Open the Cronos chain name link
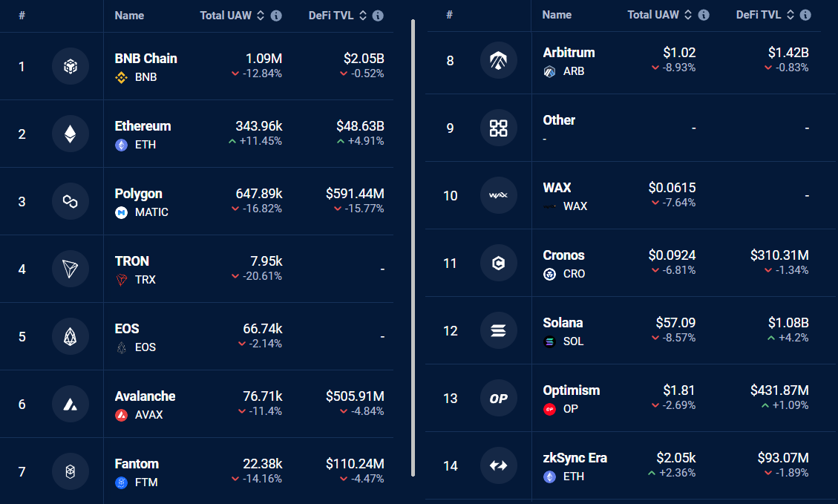 (x=563, y=255)
